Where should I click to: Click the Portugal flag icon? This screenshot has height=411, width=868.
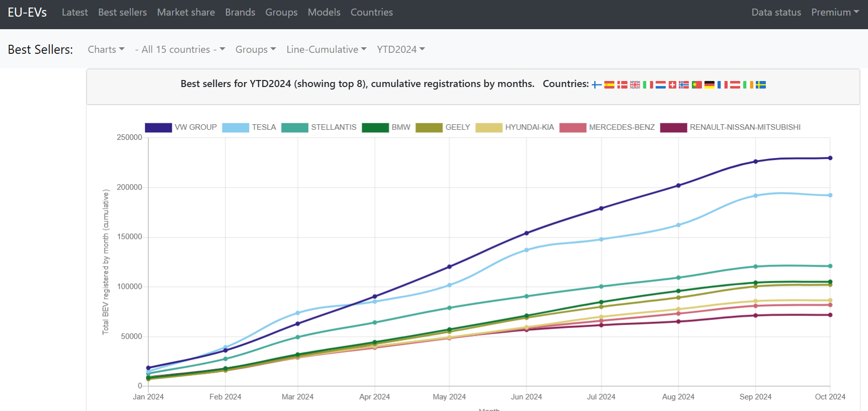[x=697, y=85]
